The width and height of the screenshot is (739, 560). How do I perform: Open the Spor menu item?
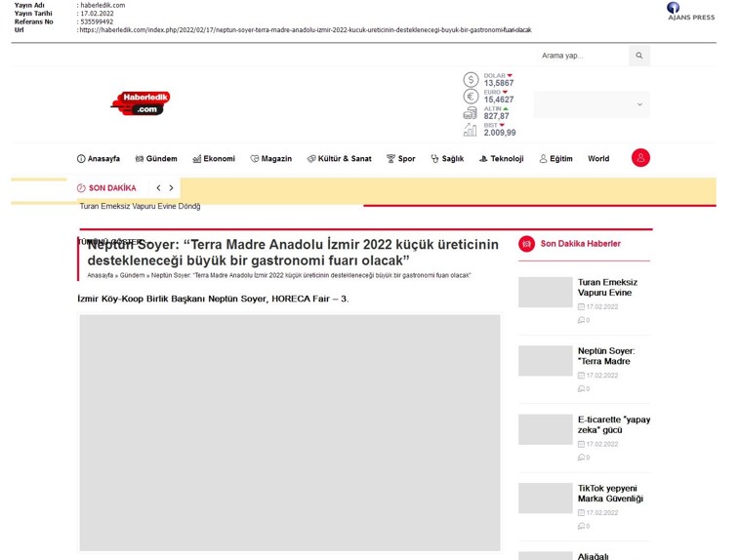[x=400, y=159]
